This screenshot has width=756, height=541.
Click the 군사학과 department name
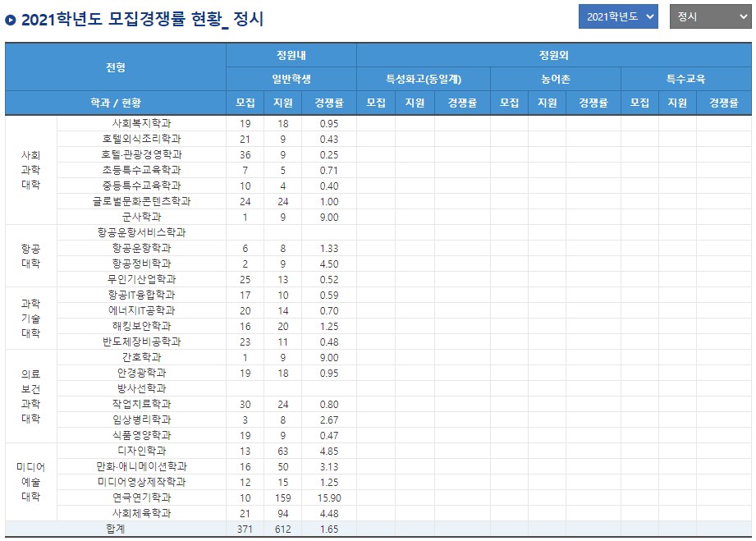pos(141,217)
